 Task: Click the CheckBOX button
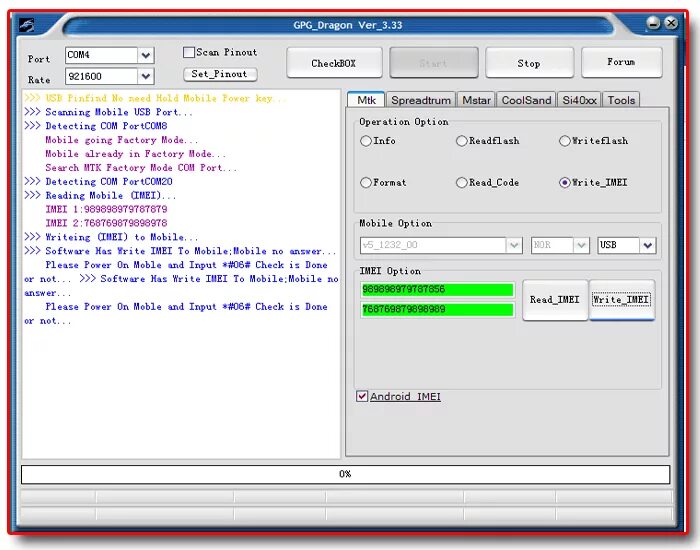[334, 63]
